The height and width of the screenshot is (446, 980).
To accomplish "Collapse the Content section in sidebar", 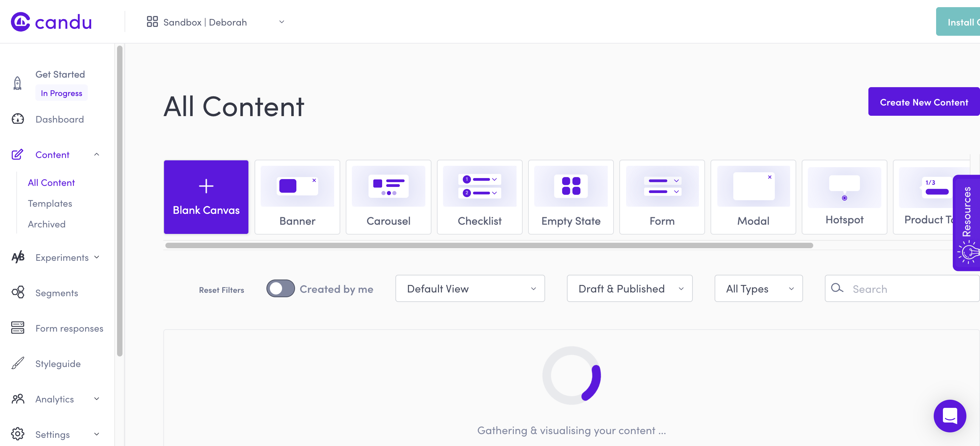I will pos(97,155).
